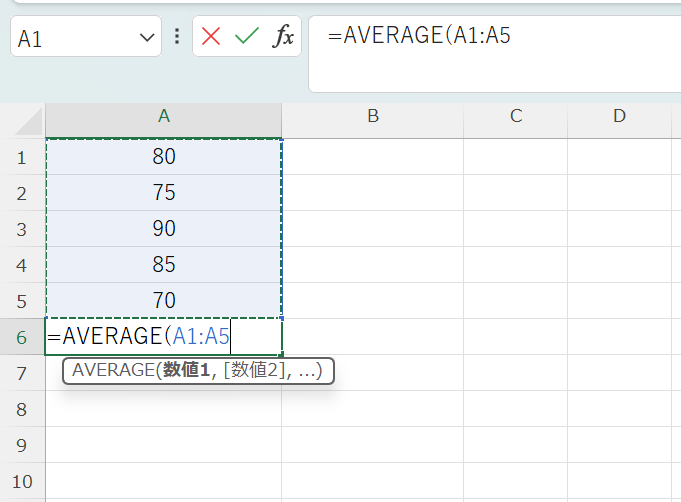Select column C header
This screenshot has height=502, width=681.
516,116
